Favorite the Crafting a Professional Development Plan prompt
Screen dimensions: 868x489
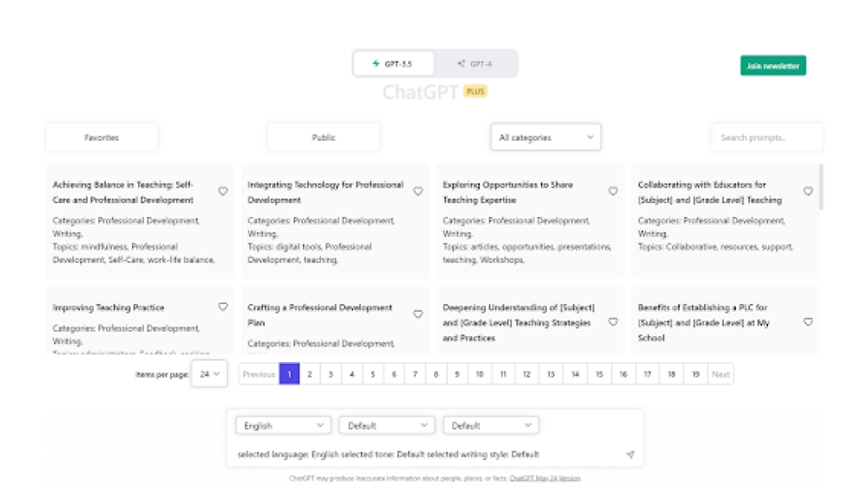(418, 314)
